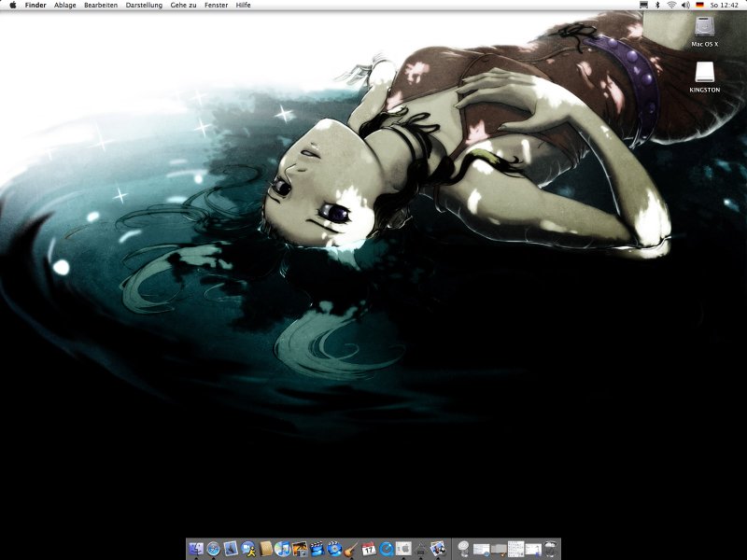Screen dimensions: 747x560
Task: Select the Mac OS X drive icon
Action: tap(705, 32)
